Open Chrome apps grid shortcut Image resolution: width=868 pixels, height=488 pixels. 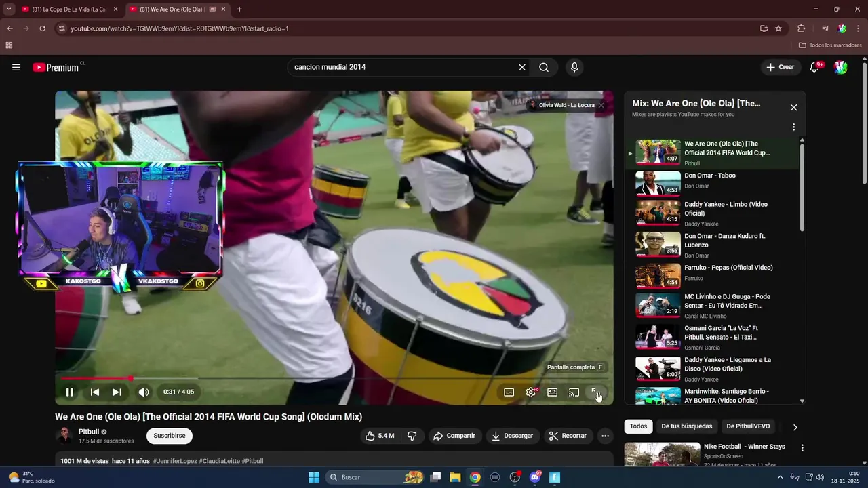(9, 45)
